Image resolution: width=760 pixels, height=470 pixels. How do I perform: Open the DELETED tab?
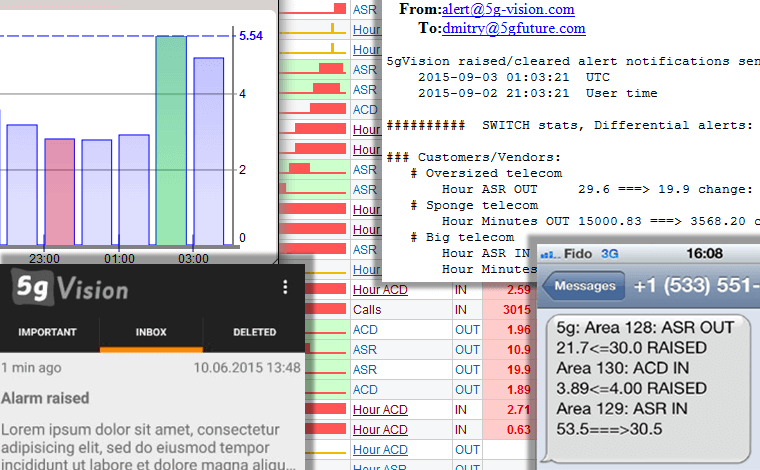(254, 332)
